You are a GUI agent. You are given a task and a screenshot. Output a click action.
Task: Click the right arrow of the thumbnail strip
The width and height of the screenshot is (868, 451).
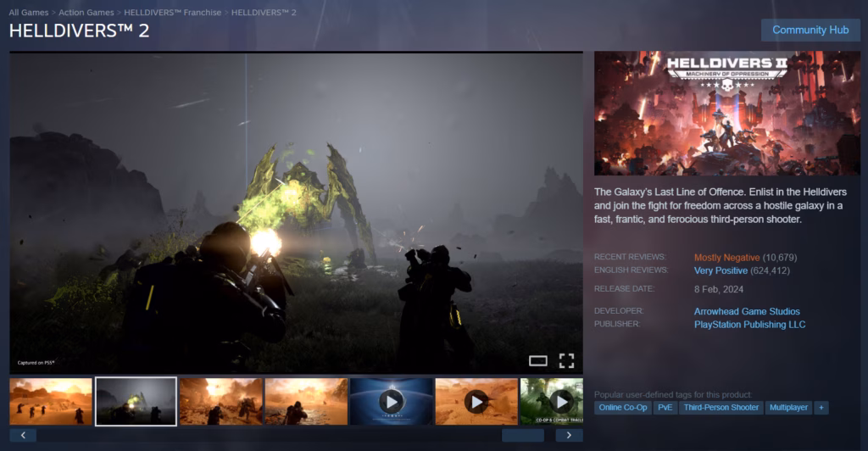(569, 435)
